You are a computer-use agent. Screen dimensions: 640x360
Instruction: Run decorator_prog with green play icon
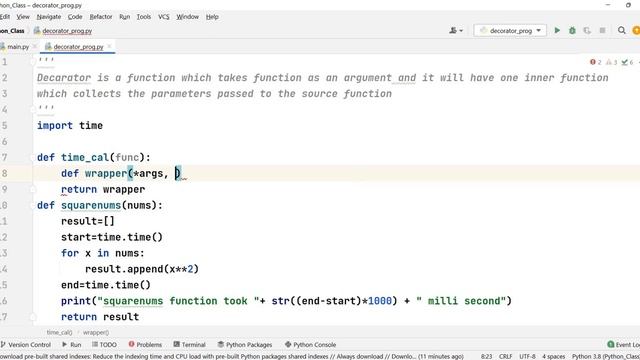tap(557, 31)
